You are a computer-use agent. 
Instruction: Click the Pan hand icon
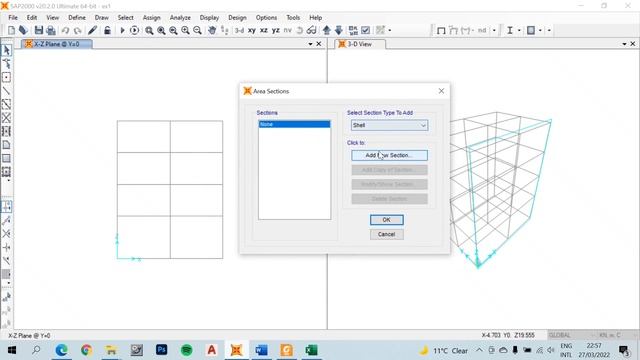point(212,30)
